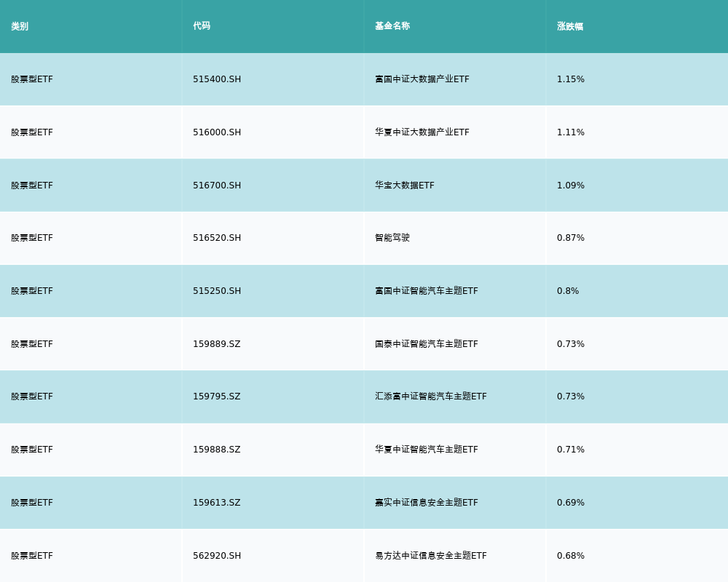Select fund 华夏中证智能汽车主题ETF

427,450
